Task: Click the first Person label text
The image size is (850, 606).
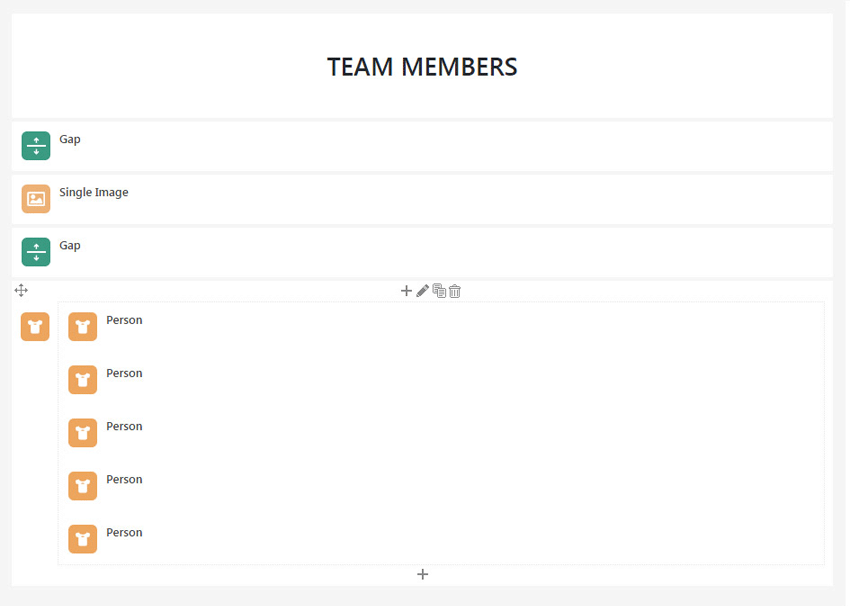Action: (x=124, y=320)
